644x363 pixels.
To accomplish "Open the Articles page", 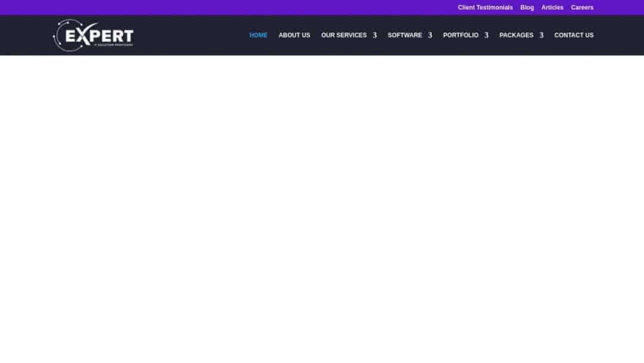I will [552, 7].
